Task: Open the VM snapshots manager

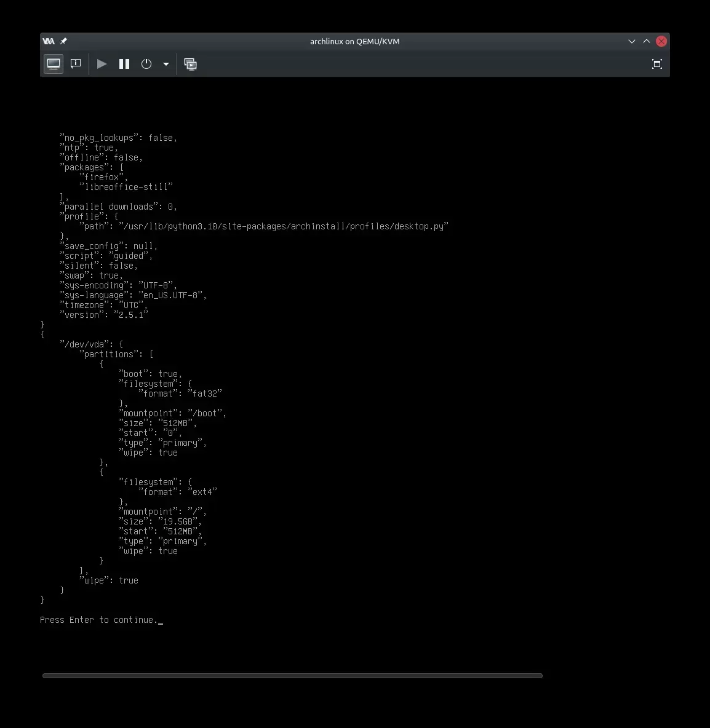Action: (x=191, y=64)
